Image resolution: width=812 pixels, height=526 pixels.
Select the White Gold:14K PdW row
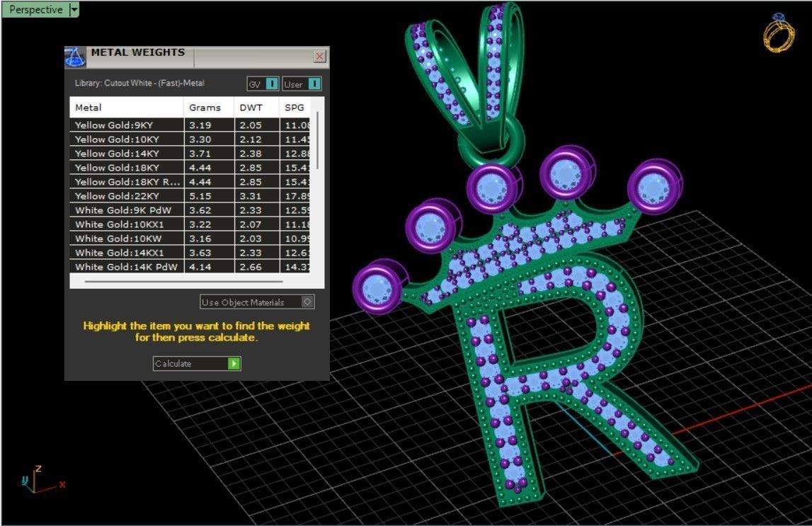[190, 267]
